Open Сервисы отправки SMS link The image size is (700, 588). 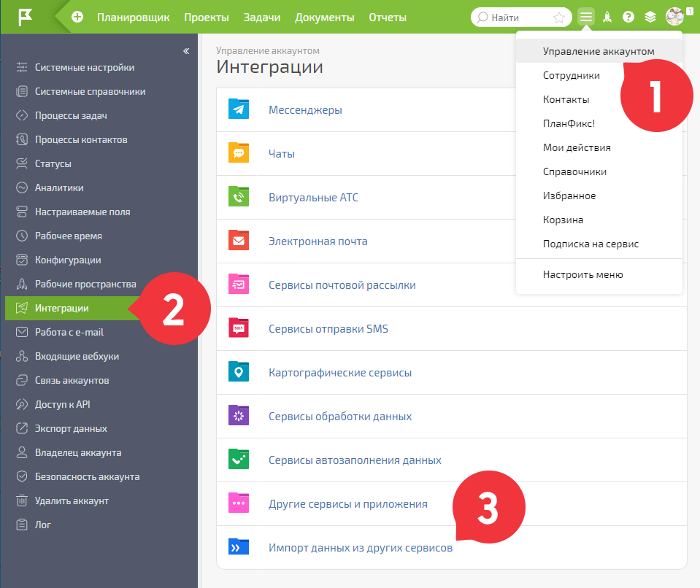tap(328, 329)
